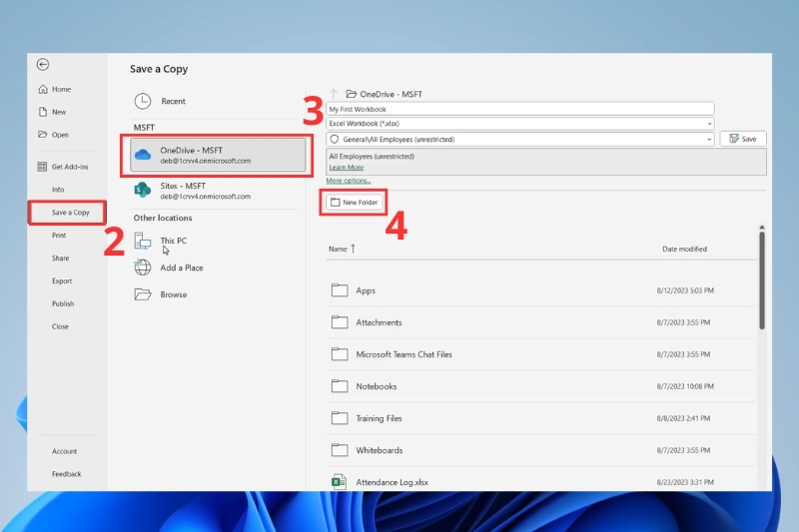This screenshot has width=799, height=532.
Task: Click the Add a Place label
Action: pyautogui.click(x=182, y=267)
